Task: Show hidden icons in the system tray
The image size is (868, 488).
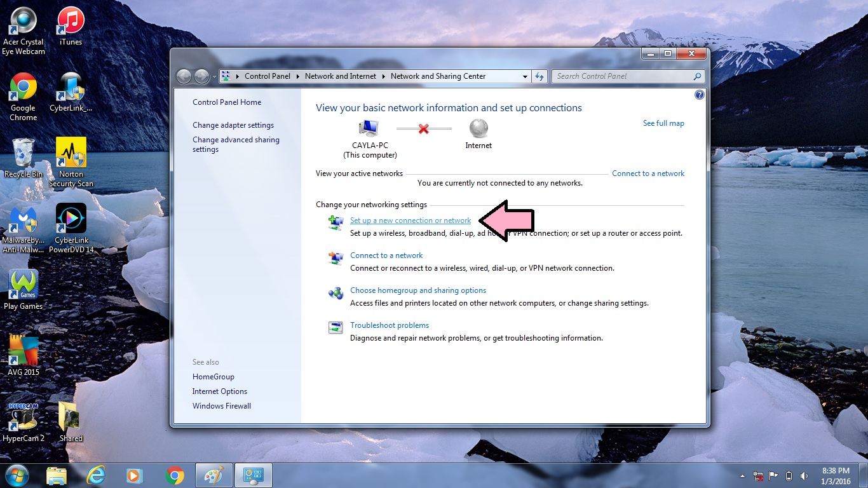Action: point(743,476)
